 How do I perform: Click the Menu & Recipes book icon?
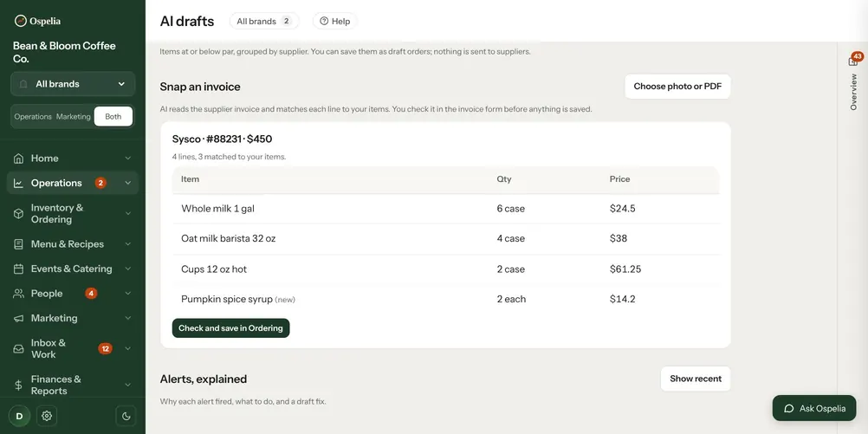pyautogui.click(x=18, y=244)
